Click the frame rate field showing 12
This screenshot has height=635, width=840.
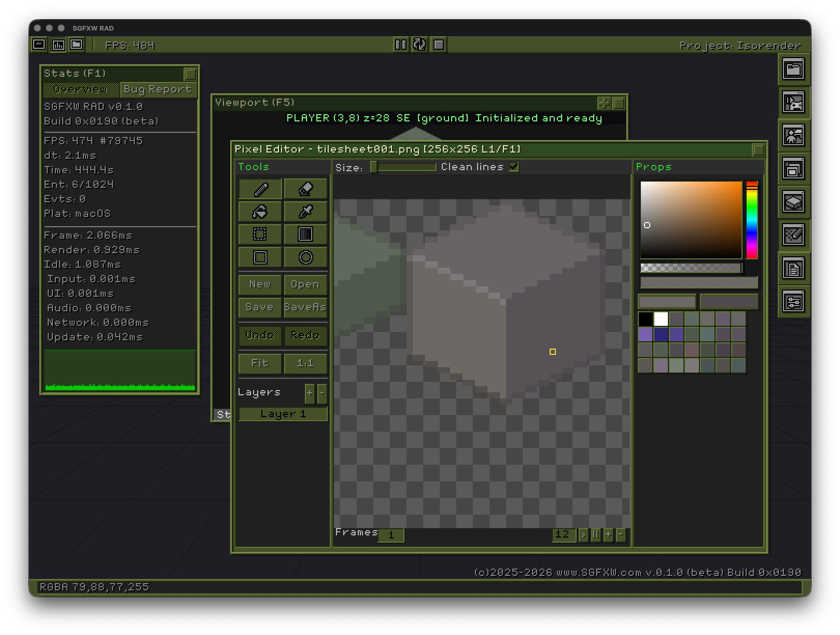click(564, 534)
